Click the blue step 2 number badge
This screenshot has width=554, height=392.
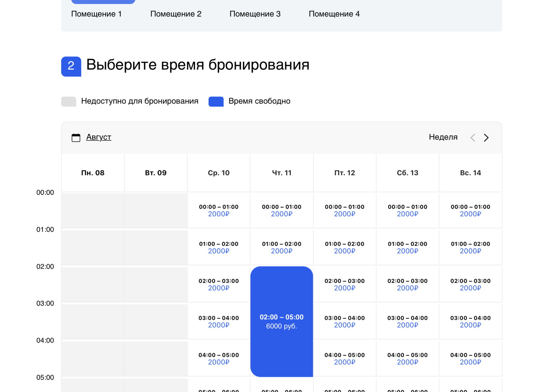click(x=71, y=66)
